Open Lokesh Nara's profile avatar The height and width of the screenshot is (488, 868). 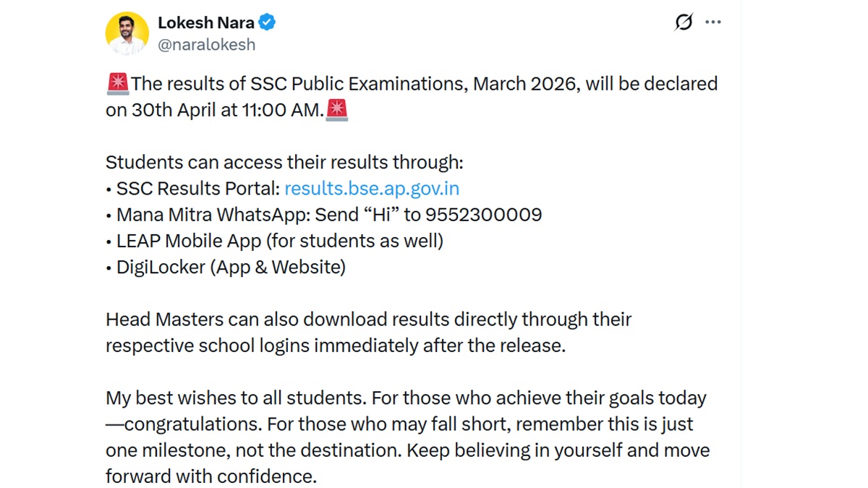point(127,33)
